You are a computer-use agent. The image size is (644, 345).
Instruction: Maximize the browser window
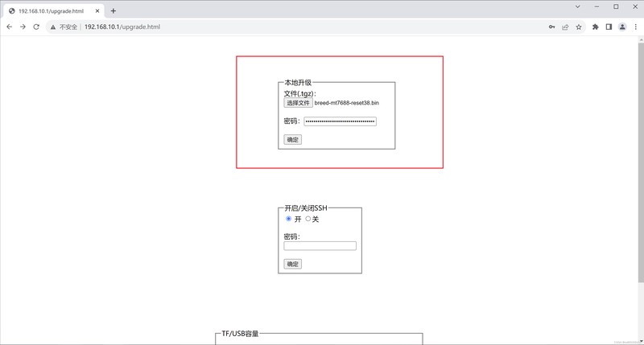616,6
